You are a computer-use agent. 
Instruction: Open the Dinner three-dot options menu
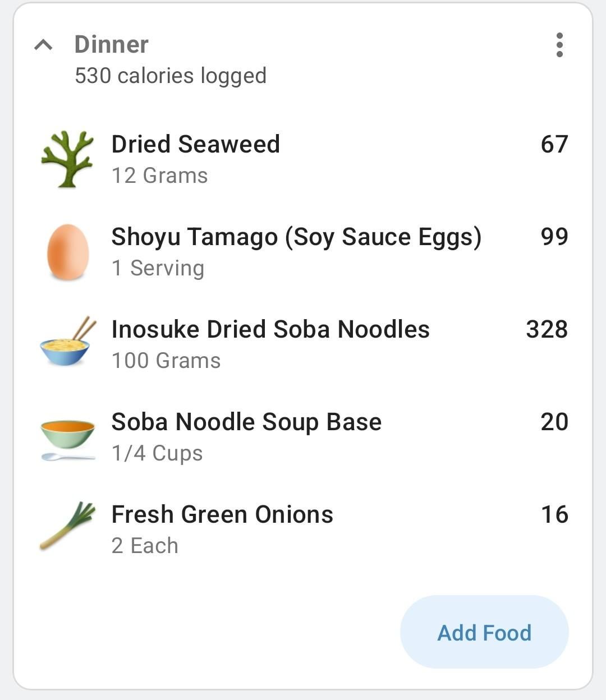point(559,45)
